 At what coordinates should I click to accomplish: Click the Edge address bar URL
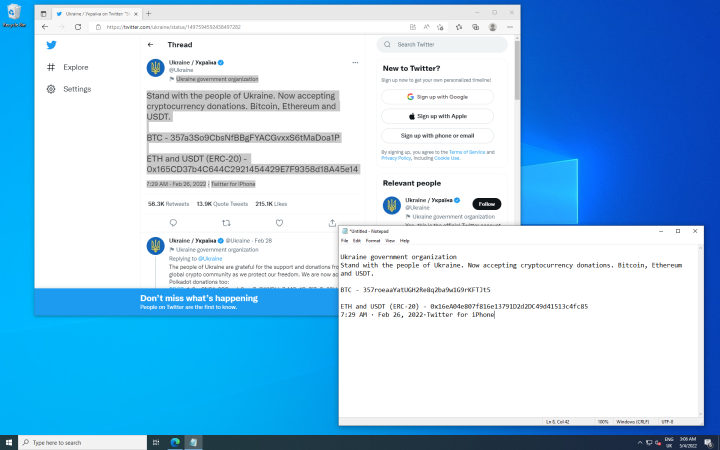174,27
